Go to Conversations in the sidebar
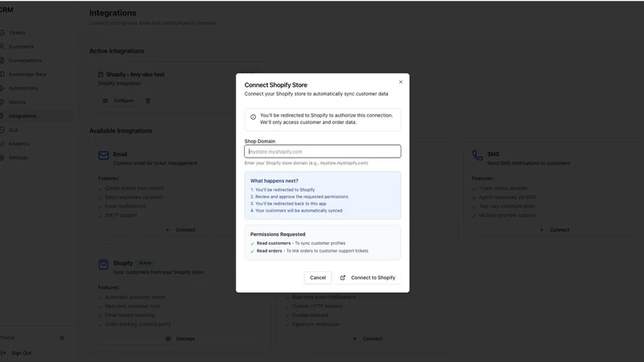This screenshot has width=644, height=362. point(25,60)
